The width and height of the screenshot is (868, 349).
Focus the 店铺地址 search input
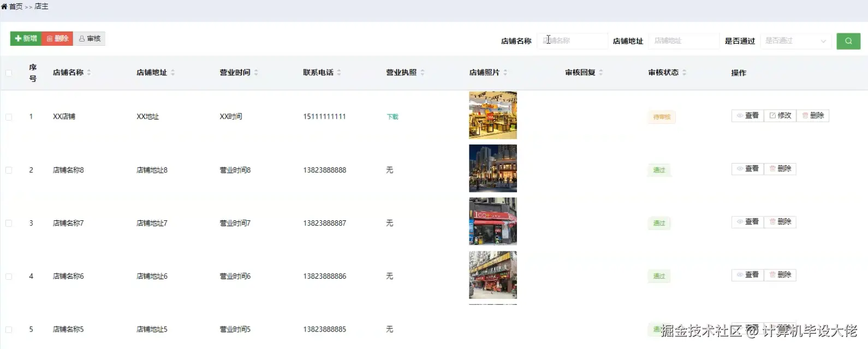tap(683, 41)
